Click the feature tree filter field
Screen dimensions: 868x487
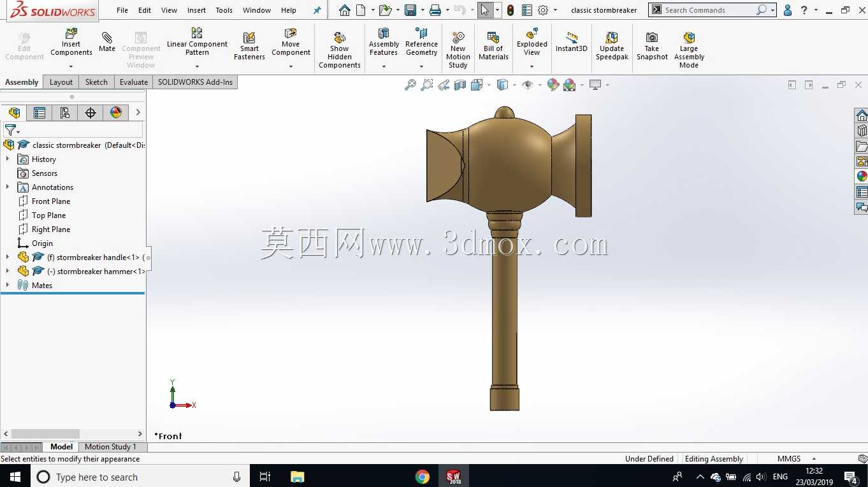point(73,129)
